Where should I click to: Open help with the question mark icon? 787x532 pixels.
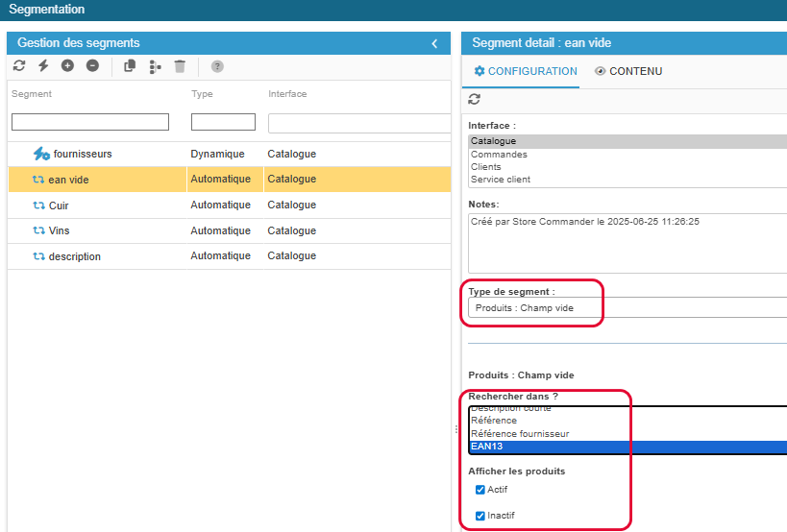[x=217, y=66]
